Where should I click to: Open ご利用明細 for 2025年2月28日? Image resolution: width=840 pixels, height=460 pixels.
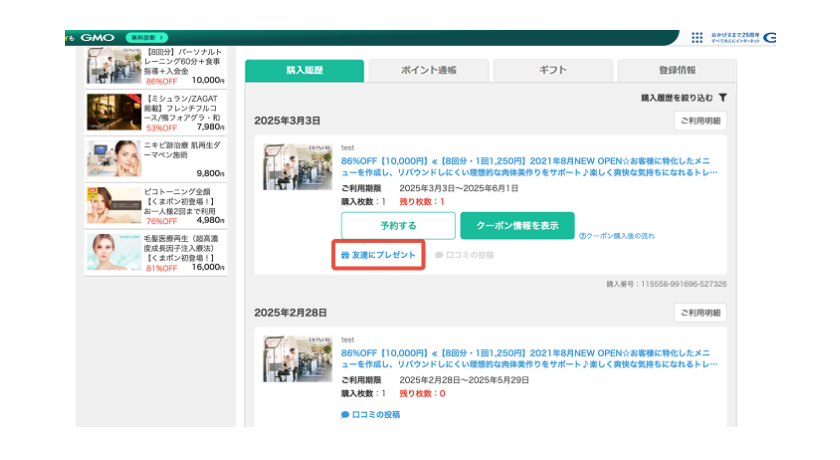[700, 313]
